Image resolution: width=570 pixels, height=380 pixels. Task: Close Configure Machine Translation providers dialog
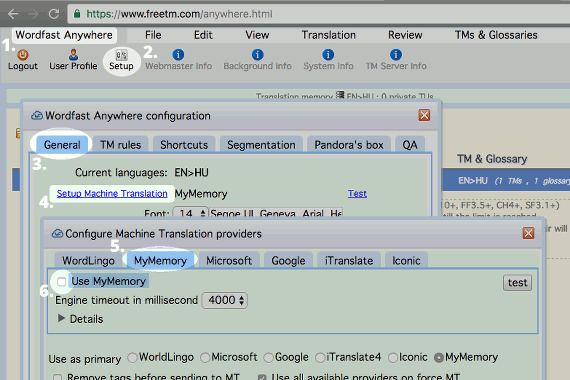(x=528, y=233)
